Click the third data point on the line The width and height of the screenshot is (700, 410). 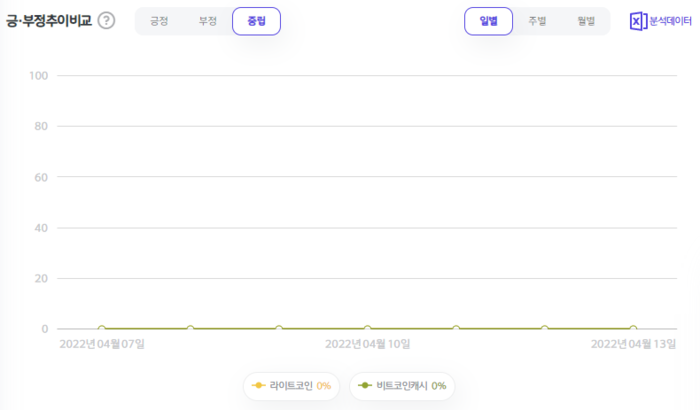279,328
